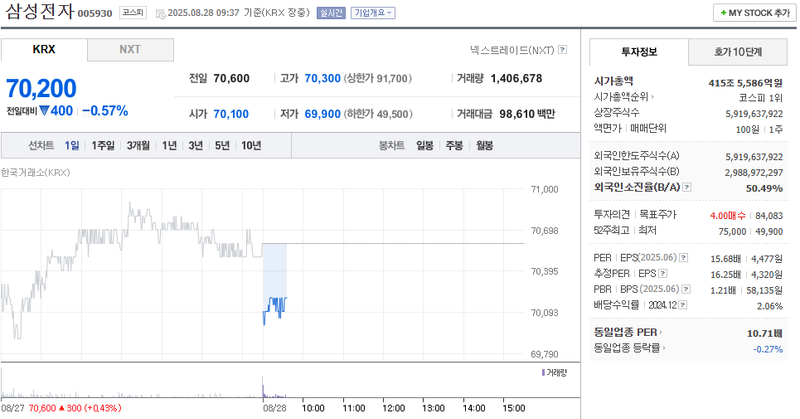The width and height of the screenshot is (800, 419).
Task: Click the 08/28 date marker on chart axis
Action: click(x=274, y=408)
